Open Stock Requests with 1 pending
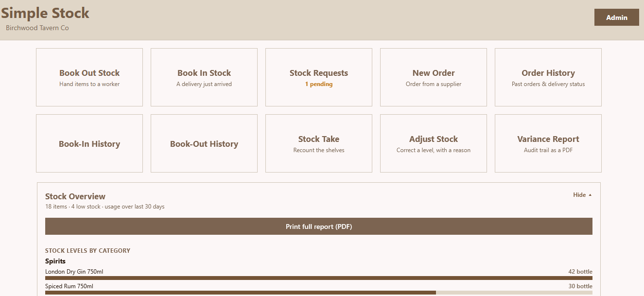 click(x=319, y=77)
